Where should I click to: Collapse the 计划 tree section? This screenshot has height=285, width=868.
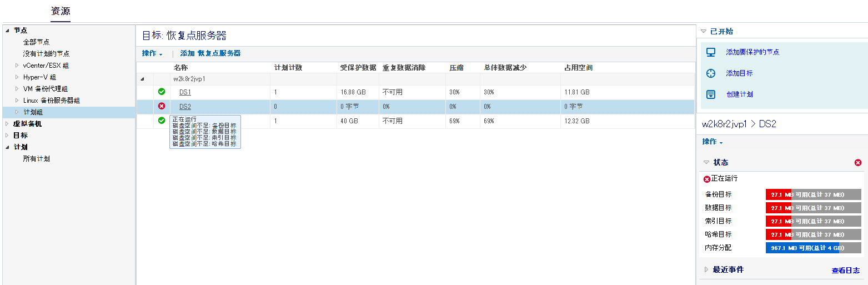click(7, 147)
